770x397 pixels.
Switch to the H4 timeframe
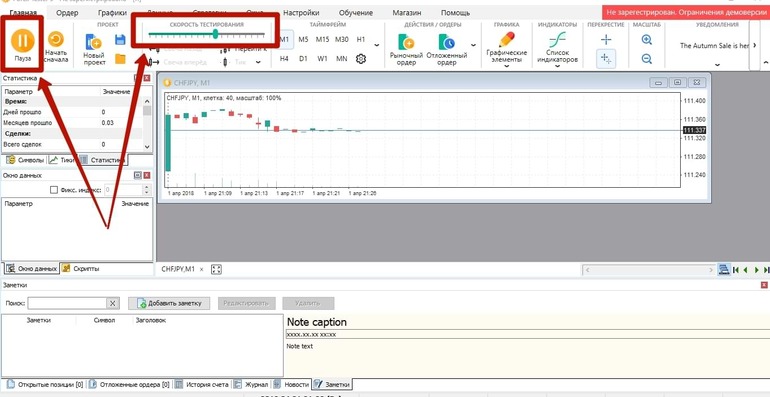point(284,59)
